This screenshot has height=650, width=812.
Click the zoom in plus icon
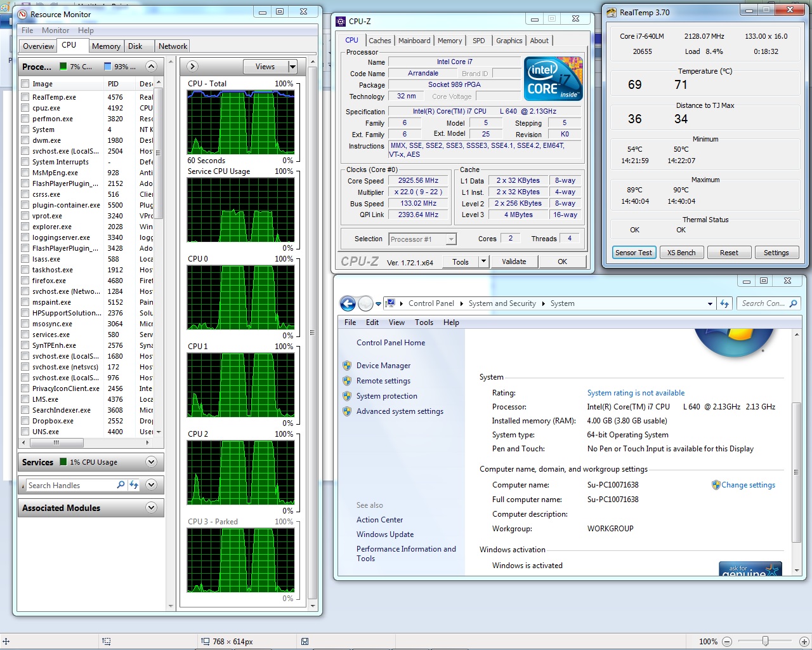point(804,642)
